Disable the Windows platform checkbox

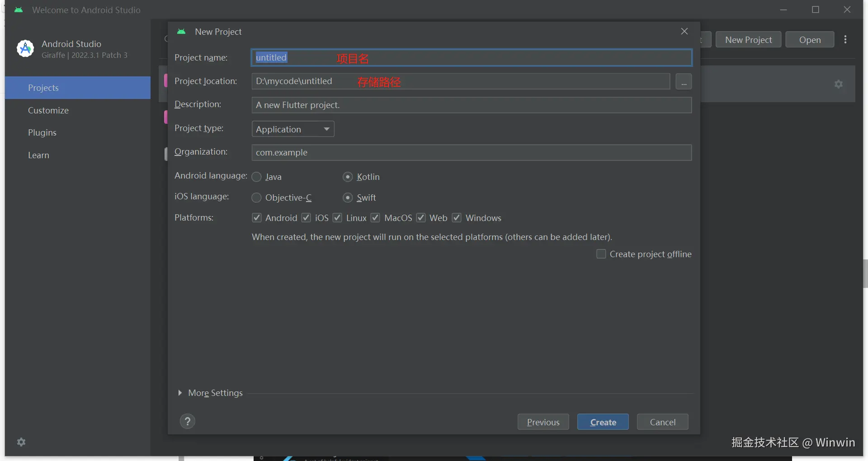coord(457,218)
